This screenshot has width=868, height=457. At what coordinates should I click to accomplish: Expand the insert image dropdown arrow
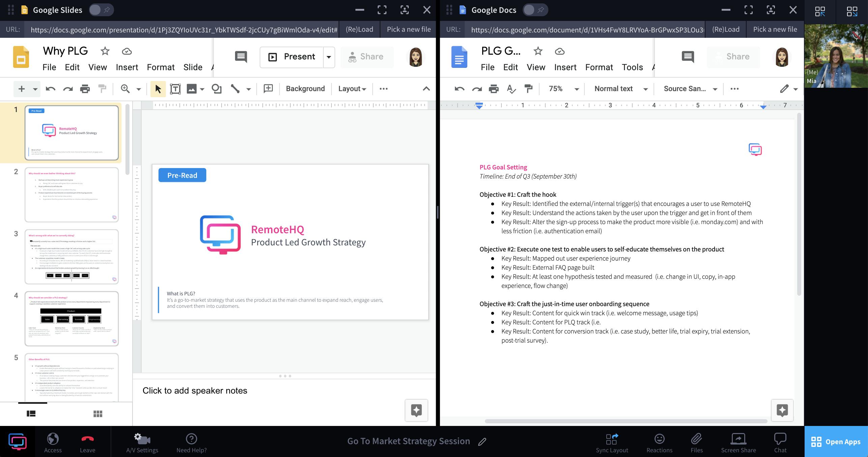click(x=202, y=89)
